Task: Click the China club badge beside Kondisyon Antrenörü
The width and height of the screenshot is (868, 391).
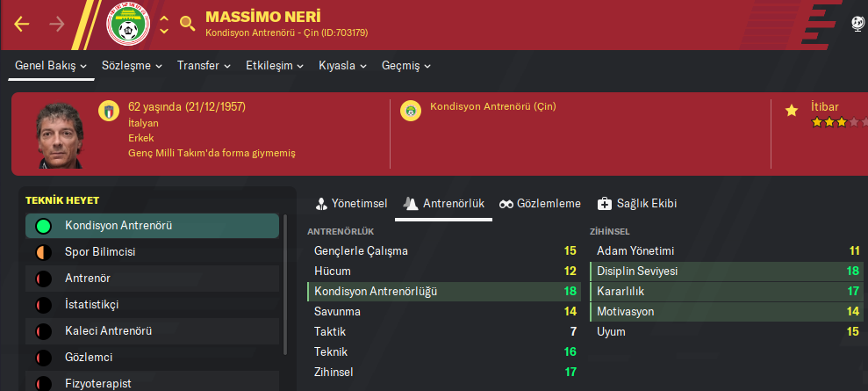Action: coord(409,112)
